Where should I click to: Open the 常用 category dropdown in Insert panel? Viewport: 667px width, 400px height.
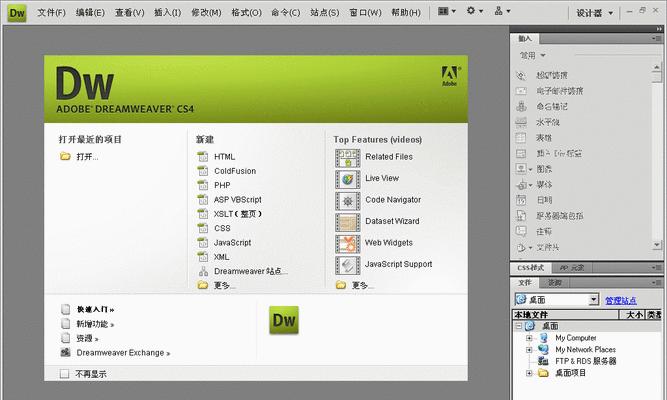pyautogui.click(x=533, y=55)
